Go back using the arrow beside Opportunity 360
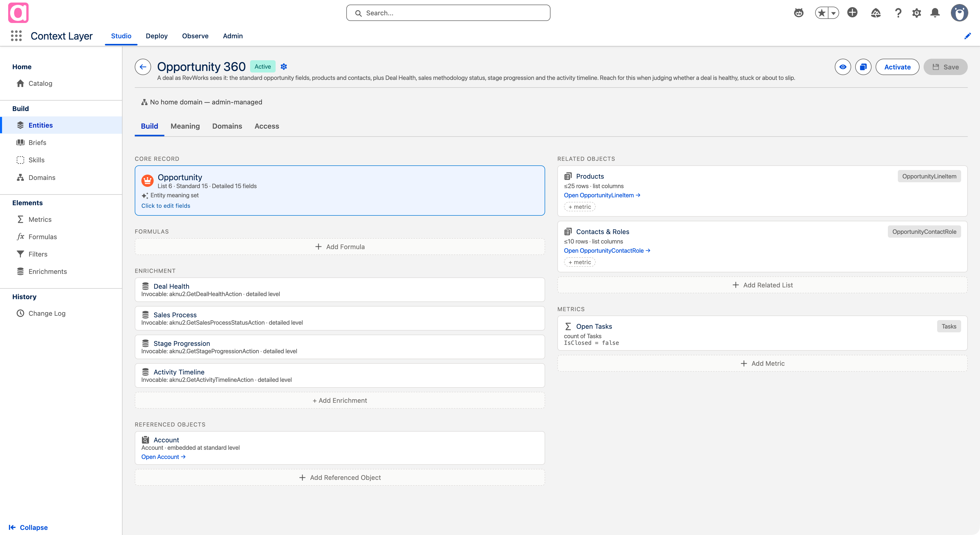The image size is (980, 535). point(143,67)
